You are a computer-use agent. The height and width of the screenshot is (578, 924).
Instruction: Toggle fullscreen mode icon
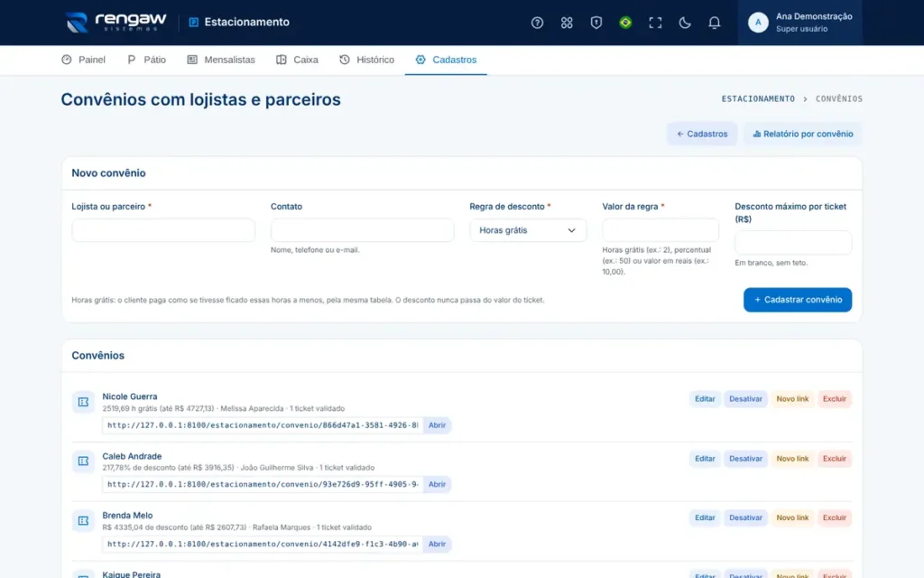[x=655, y=23]
